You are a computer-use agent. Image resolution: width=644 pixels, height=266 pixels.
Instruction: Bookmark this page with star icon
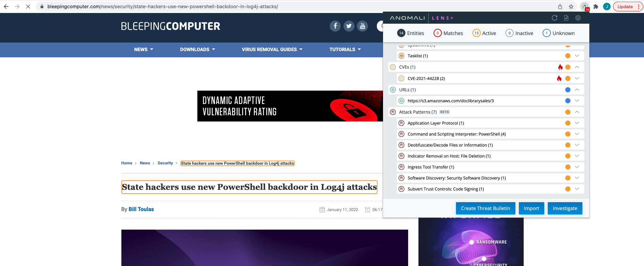click(x=571, y=7)
